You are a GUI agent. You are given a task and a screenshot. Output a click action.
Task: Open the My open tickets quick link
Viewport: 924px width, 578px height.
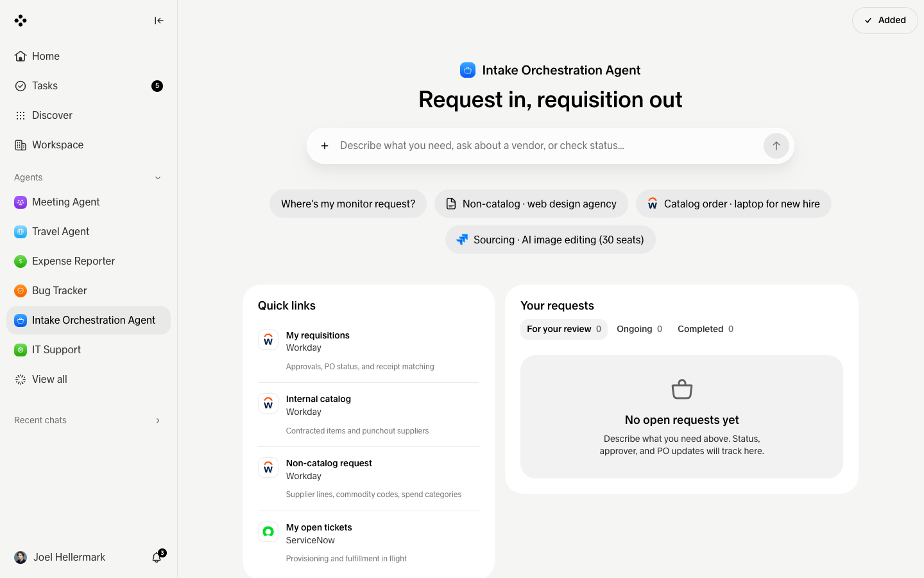point(368,543)
